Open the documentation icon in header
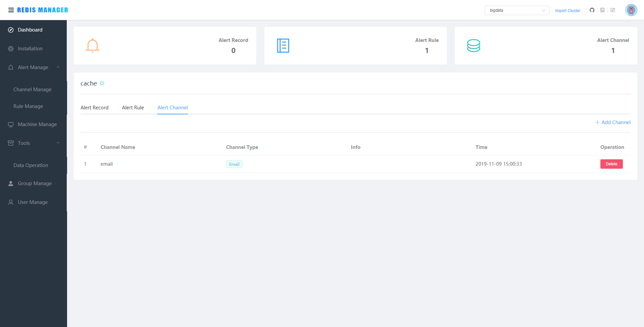The width and height of the screenshot is (644, 327). (x=602, y=10)
